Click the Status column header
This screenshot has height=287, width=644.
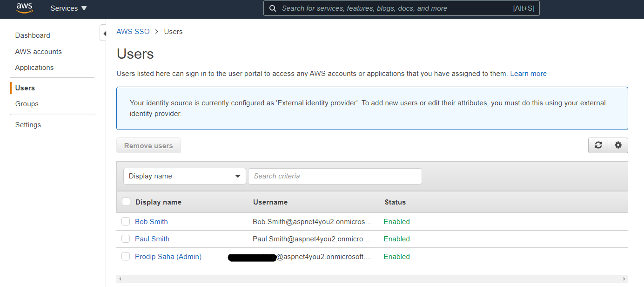395,202
